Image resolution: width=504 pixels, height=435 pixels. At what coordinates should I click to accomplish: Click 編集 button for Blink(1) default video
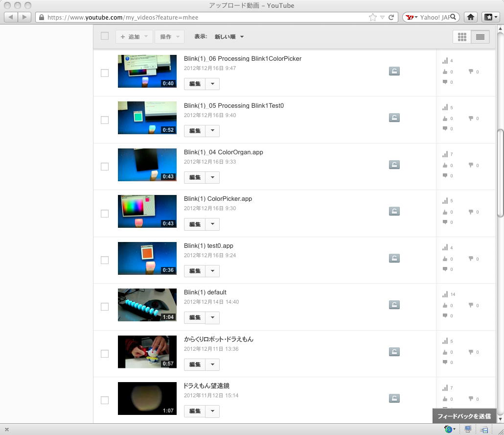(195, 317)
